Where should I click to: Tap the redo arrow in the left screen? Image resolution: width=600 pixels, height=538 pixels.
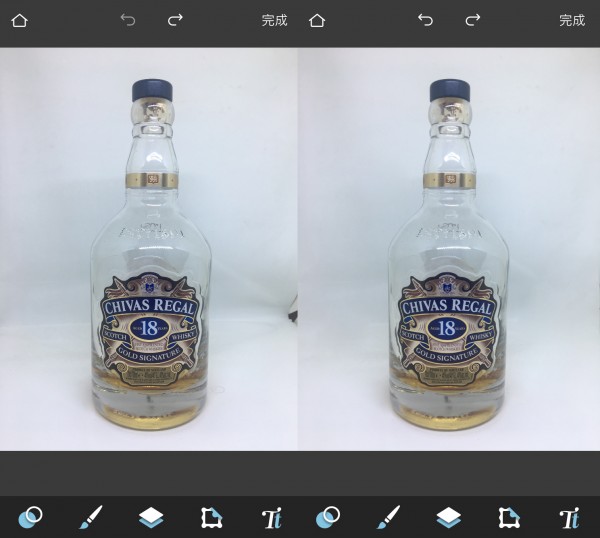click(175, 20)
